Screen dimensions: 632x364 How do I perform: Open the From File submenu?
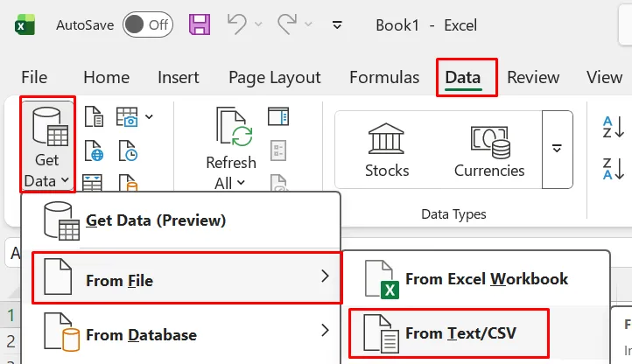(186, 277)
